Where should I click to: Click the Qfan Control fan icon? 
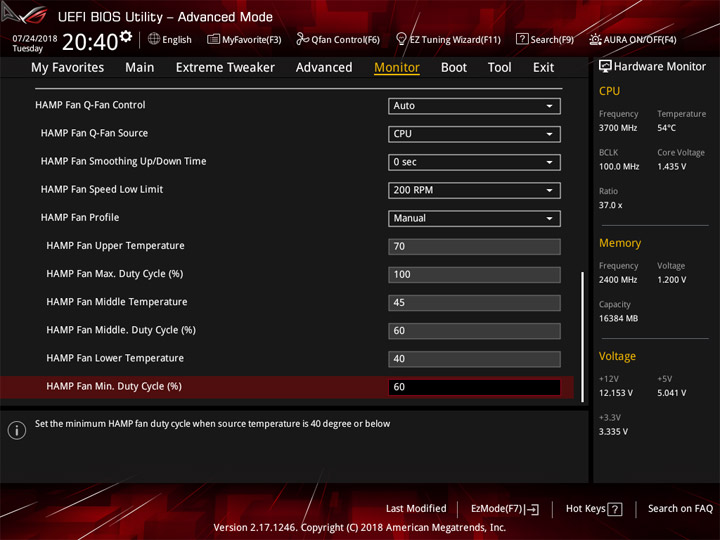tap(302, 39)
